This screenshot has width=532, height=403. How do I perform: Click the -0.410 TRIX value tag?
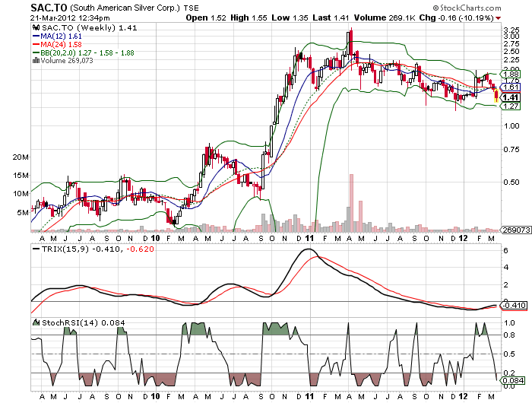click(515, 305)
